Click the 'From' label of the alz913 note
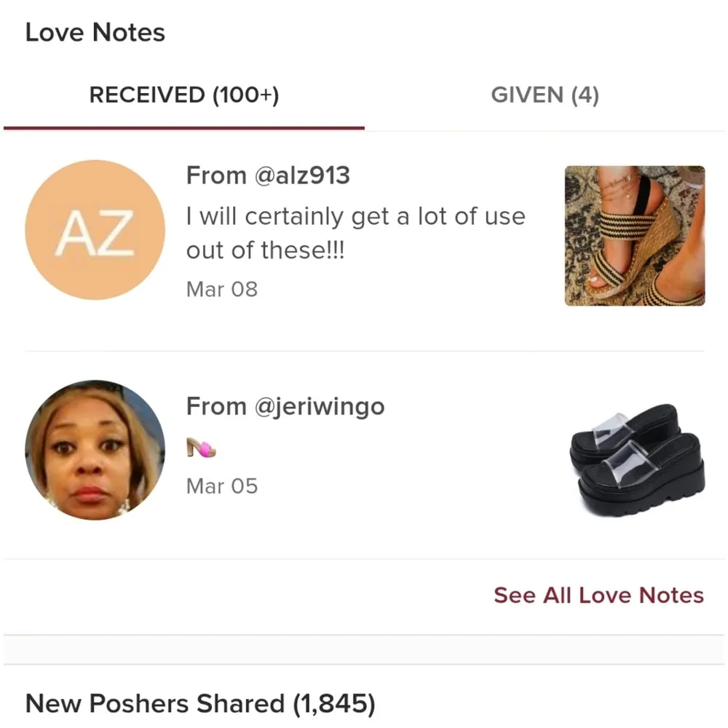Viewport: 728px width, 728px height. click(x=216, y=175)
